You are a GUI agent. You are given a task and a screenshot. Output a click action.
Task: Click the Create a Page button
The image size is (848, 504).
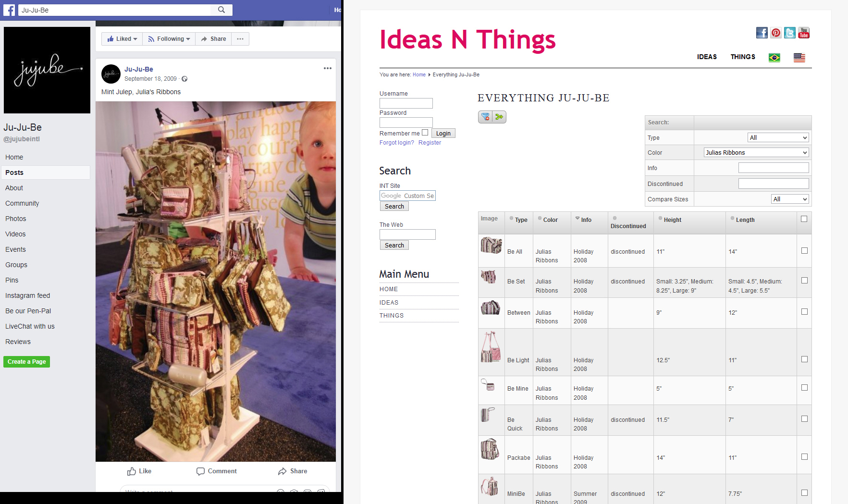pos(27,362)
